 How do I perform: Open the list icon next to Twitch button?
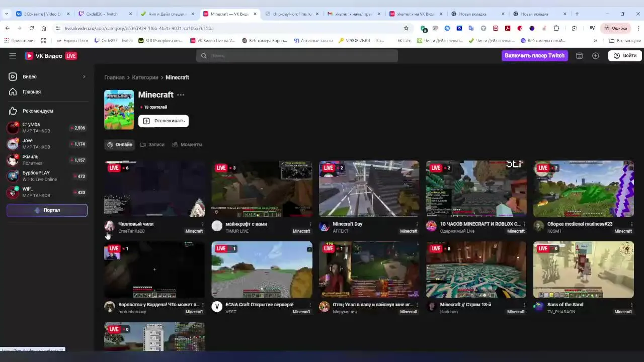580,56
